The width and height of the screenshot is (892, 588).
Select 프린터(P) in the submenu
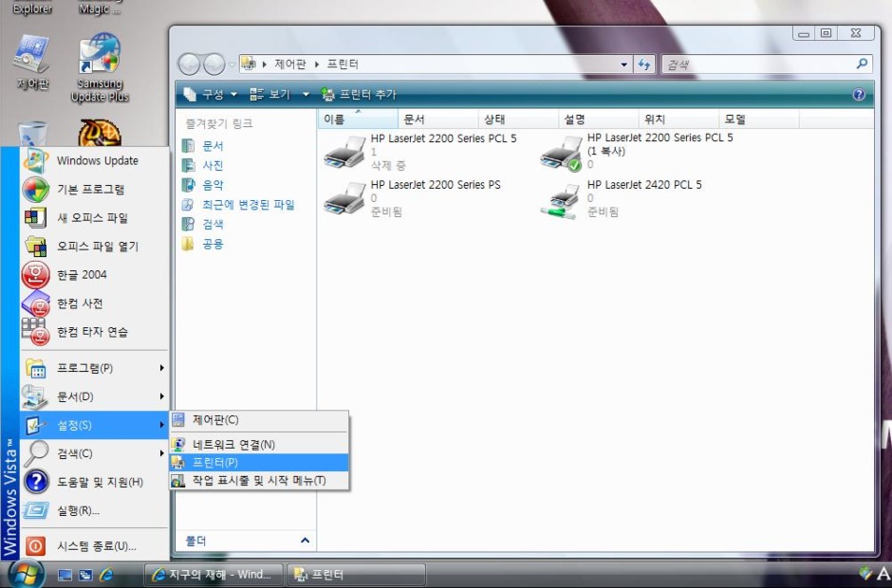click(x=259, y=462)
